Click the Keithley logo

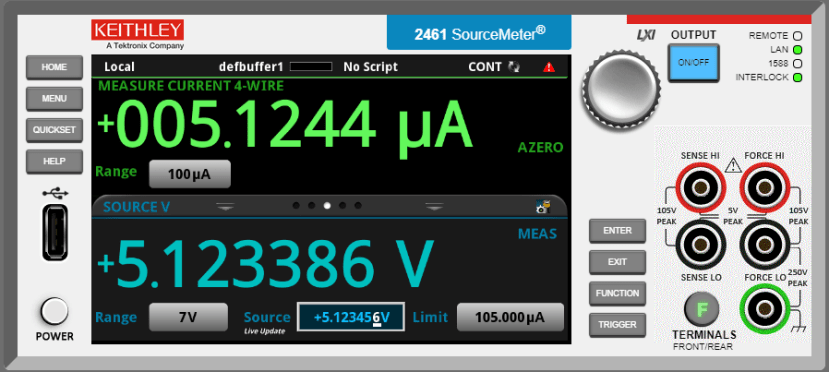tap(137, 34)
